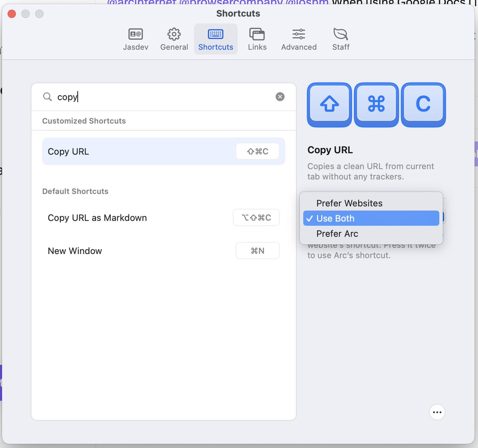Click the Shift key cap icon
This screenshot has width=478, height=448.
tap(329, 105)
